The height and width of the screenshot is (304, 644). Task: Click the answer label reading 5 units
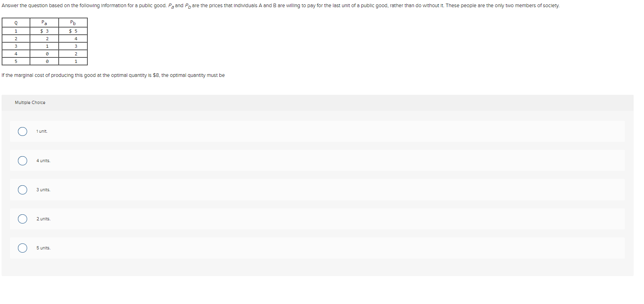pos(43,248)
